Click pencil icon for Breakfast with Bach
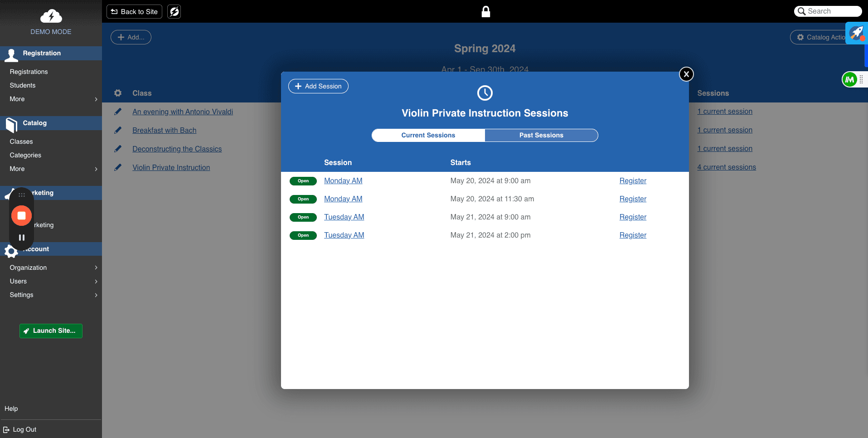The image size is (868, 438). pyautogui.click(x=118, y=130)
